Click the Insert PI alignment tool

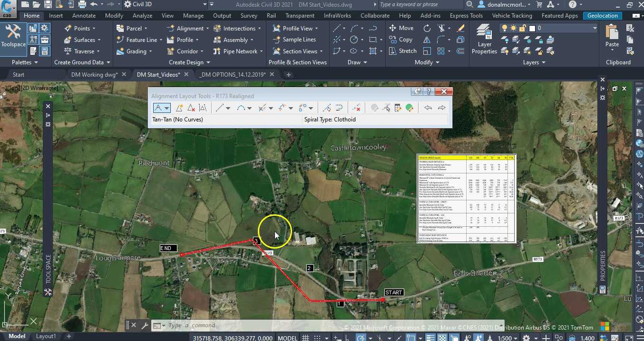179,108
